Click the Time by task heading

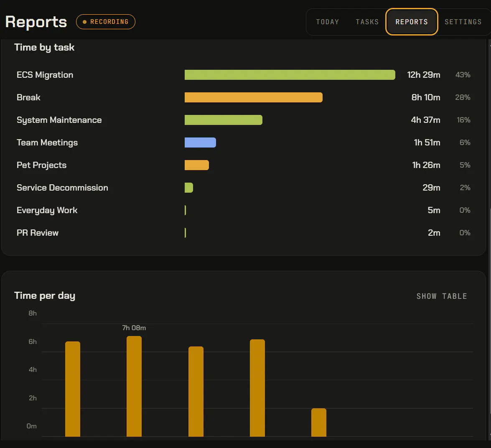point(44,47)
